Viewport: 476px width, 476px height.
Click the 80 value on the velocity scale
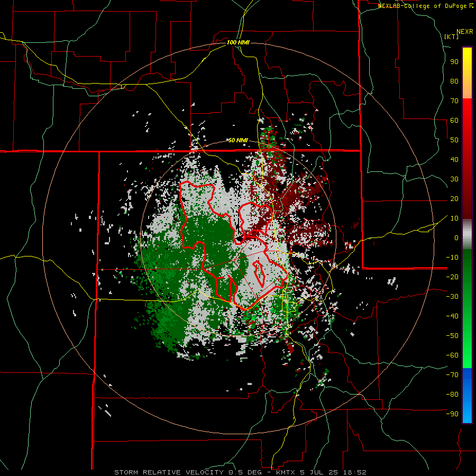tap(454, 81)
